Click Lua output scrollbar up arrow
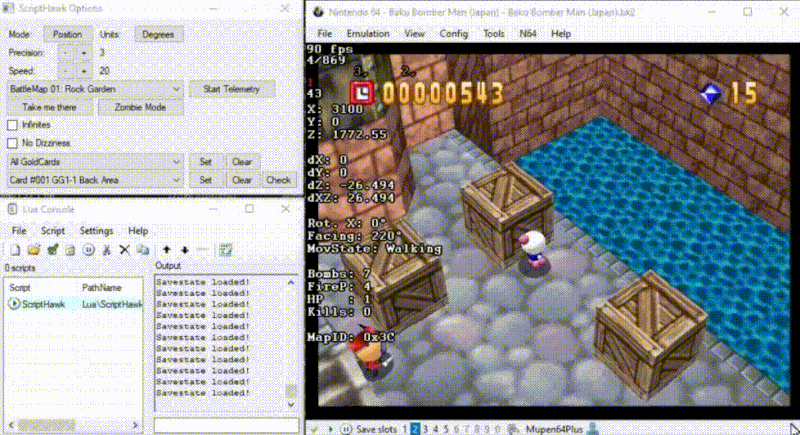This screenshot has width=800, height=435. pyautogui.click(x=291, y=282)
